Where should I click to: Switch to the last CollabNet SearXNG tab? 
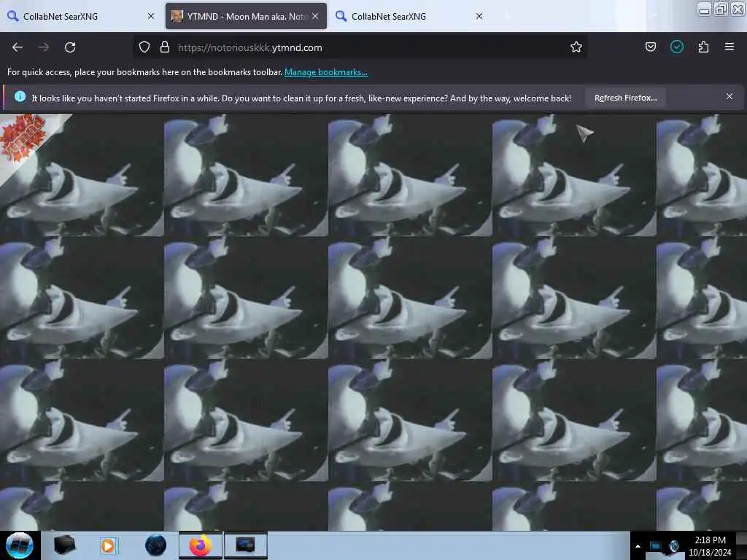tap(410, 16)
